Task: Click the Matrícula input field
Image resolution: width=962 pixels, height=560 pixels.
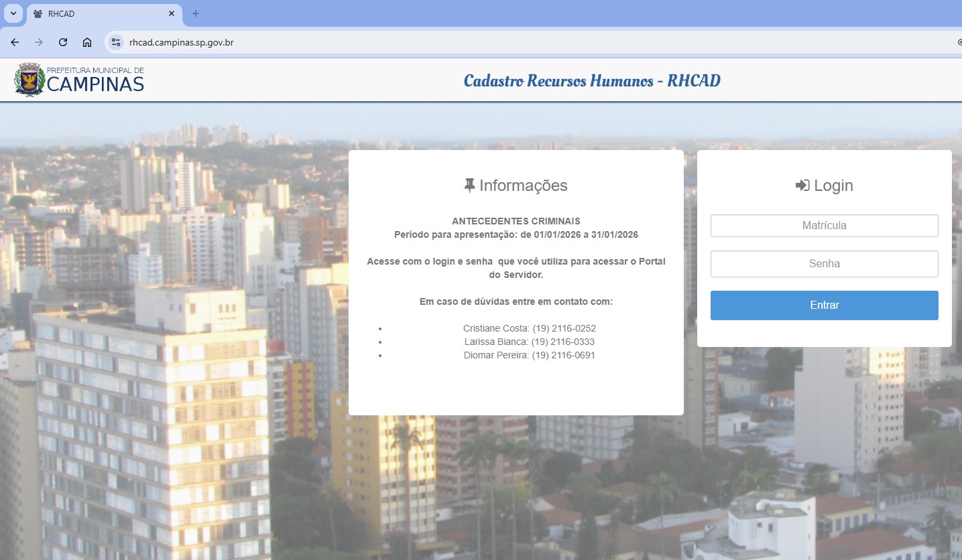Action: (823, 225)
